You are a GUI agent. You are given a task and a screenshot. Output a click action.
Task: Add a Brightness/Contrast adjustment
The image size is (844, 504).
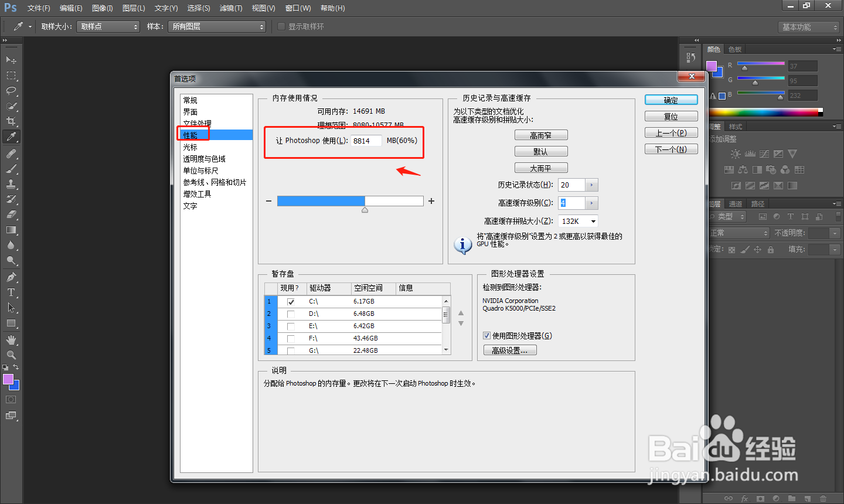736,154
